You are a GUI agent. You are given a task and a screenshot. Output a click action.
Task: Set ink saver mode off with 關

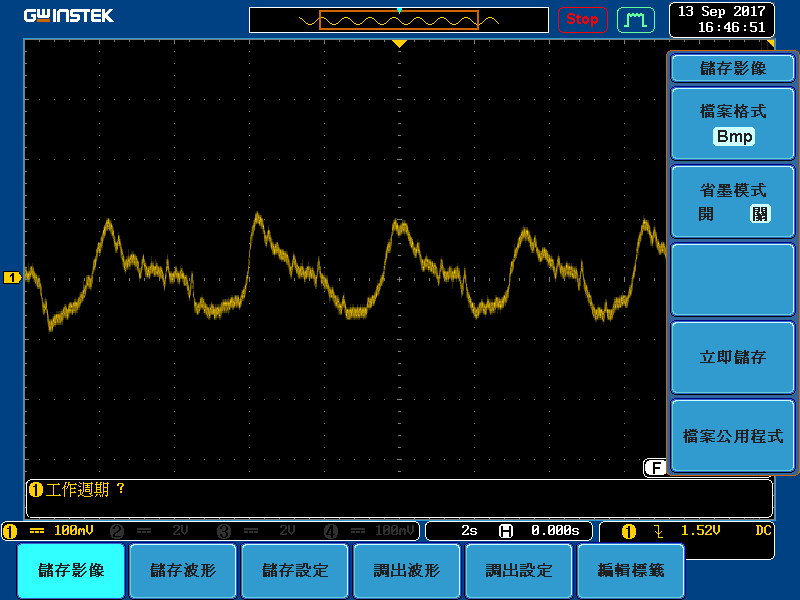tap(760, 214)
